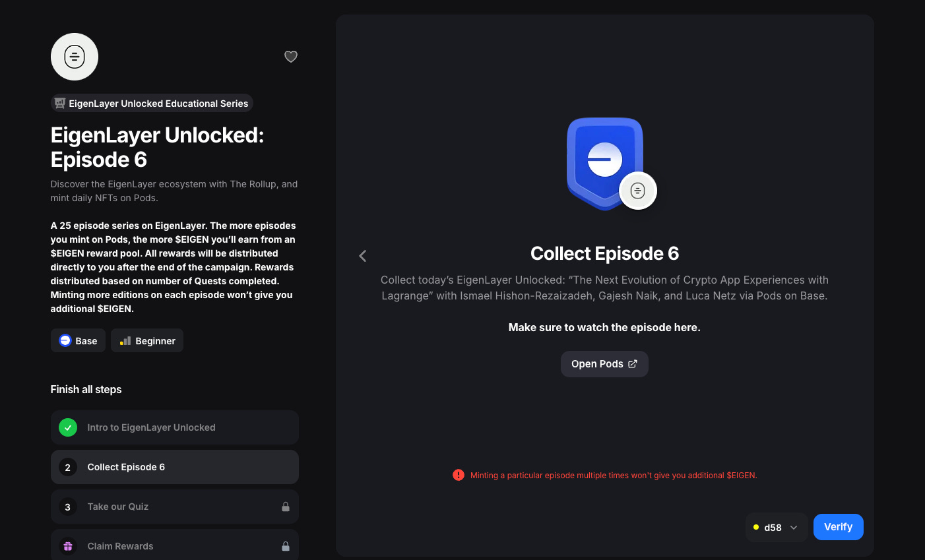Click the Verify button
Image resolution: width=925 pixels, height=560 pixels.
pyautogui.click(x=839, y=527)
